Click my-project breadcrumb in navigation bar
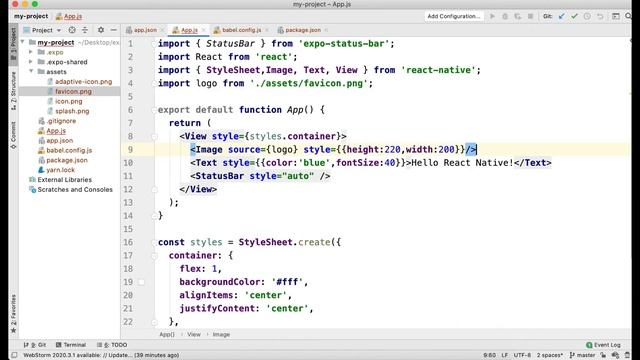 click(31, 16)
